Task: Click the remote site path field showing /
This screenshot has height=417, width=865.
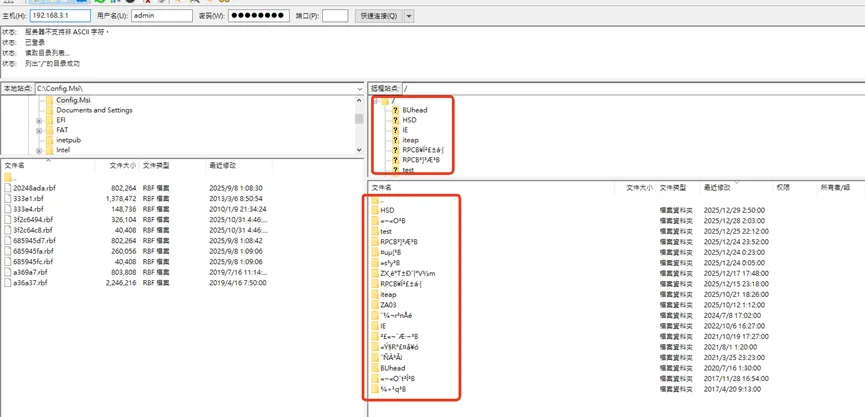Action: (x=633, y=88)
